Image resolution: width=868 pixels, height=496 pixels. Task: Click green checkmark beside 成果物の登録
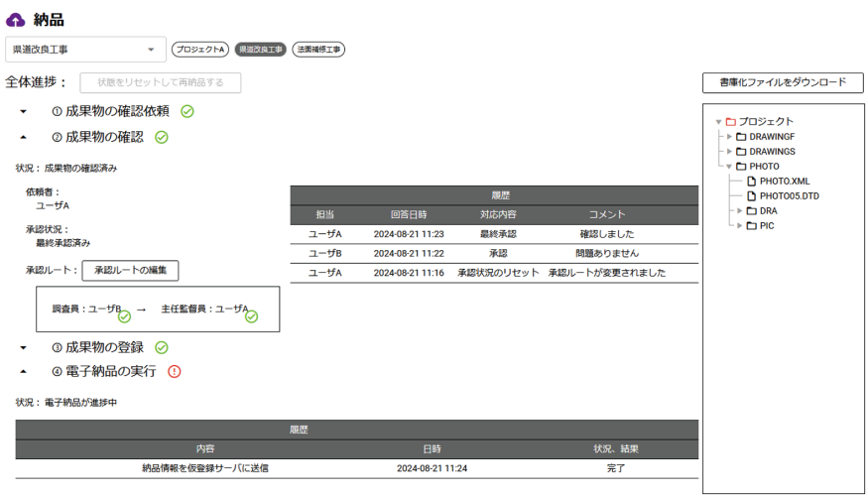162,347
